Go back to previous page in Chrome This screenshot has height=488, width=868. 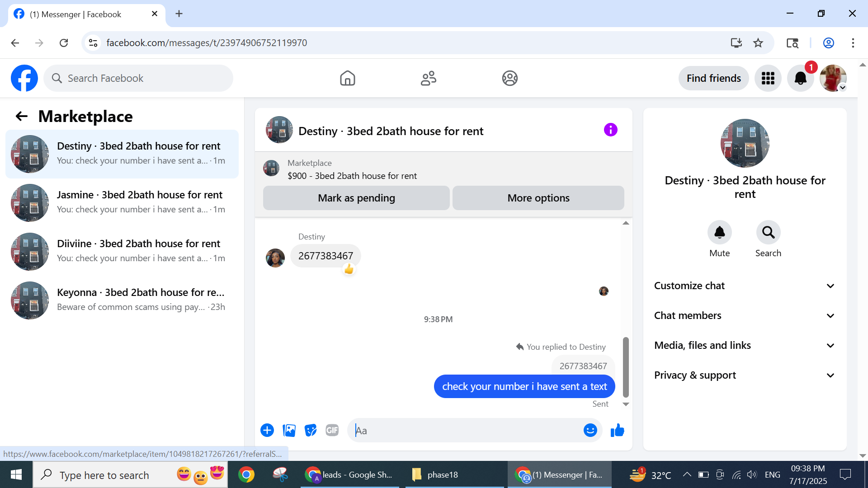pos(15,43)
